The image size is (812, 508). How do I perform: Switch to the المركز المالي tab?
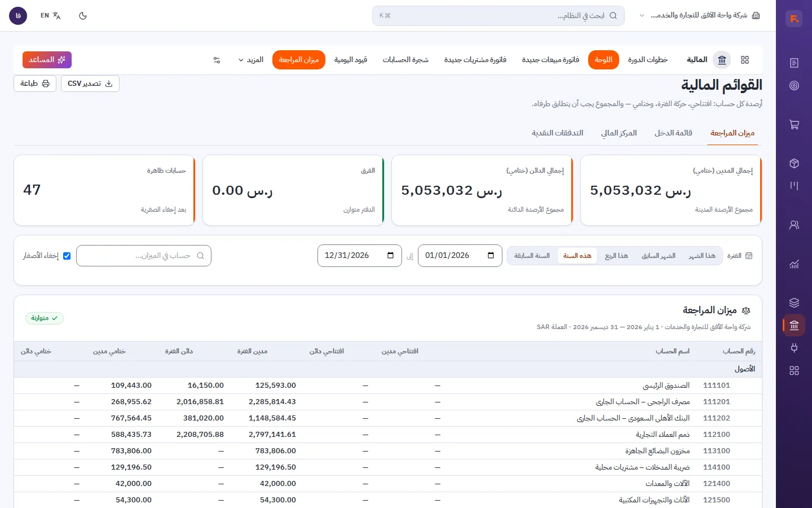(x=619, y=133)
